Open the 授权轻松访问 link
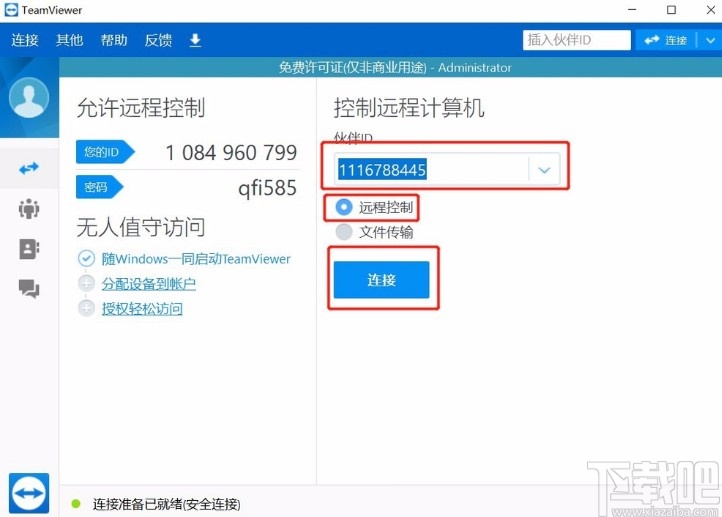This screenshot has height=517, width=722. [x=142, y=308]
